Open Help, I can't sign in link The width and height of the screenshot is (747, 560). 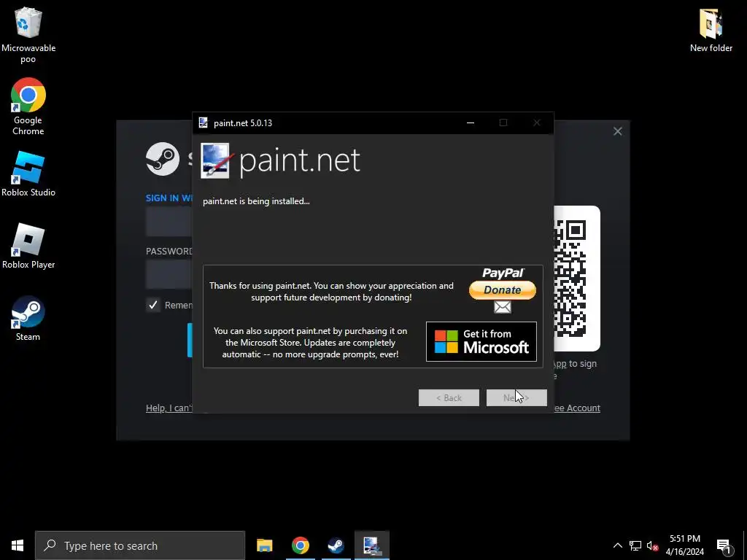[x=169, y=408]
